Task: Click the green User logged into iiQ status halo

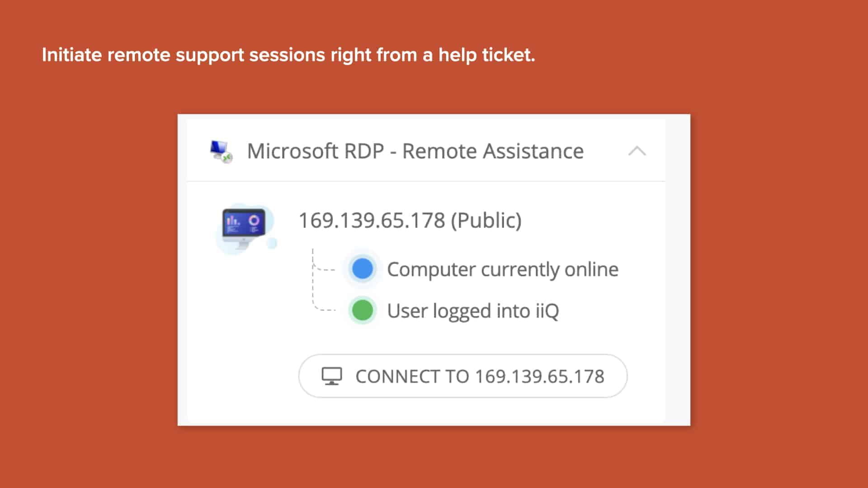Action: 362,310
